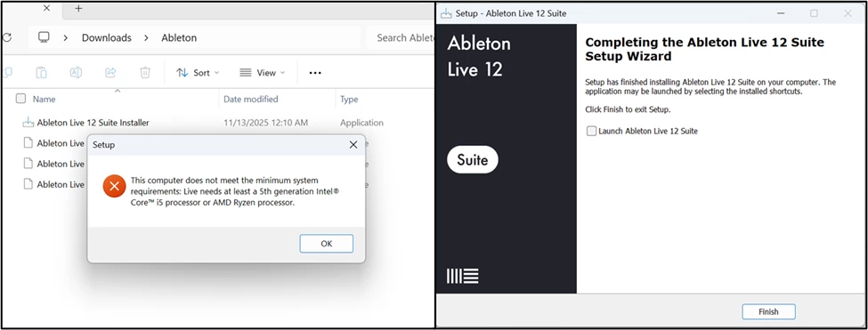
Task: Click Finish in the Ableton setup wizard
Action: tap(768, 311)
